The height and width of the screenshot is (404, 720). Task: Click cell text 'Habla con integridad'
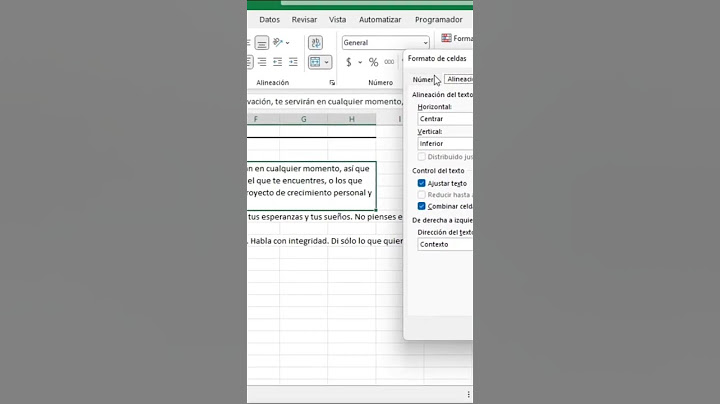[289, 241]
